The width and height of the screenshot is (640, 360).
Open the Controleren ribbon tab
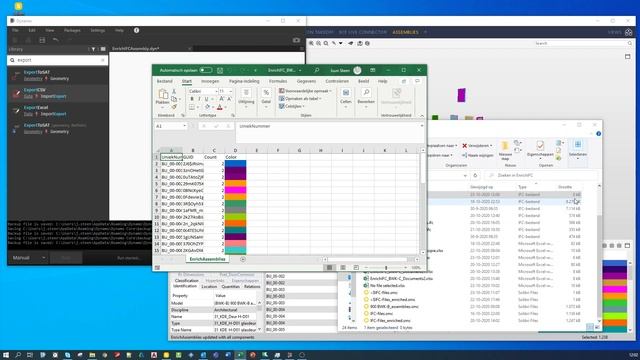click(x=337, y=81)
